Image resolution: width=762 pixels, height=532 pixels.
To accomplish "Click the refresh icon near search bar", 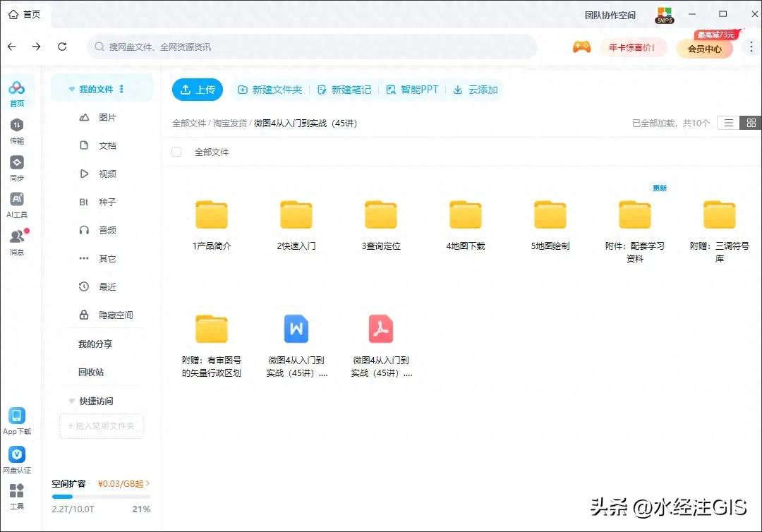I will point(62,47).
